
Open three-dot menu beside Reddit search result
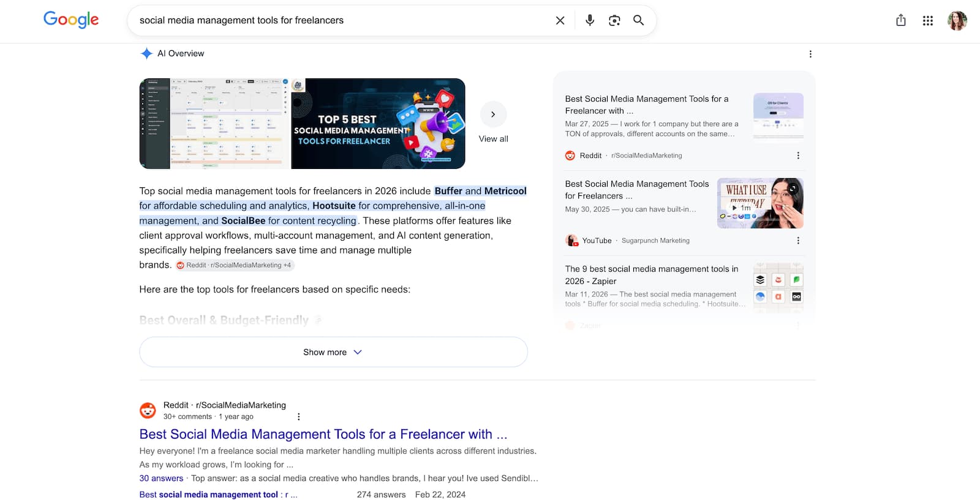pyautogui.click(x=299, y=416)
